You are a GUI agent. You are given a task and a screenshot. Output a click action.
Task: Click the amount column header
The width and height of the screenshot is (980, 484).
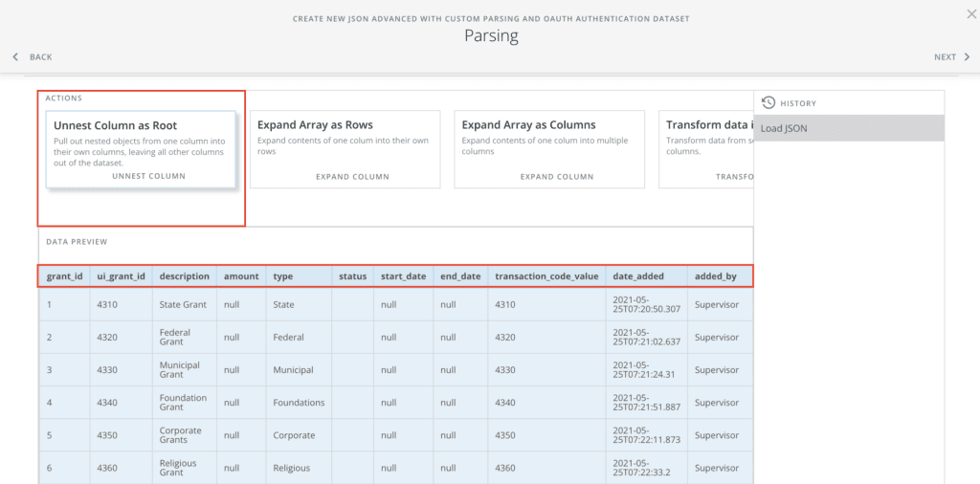coord(241,276)
